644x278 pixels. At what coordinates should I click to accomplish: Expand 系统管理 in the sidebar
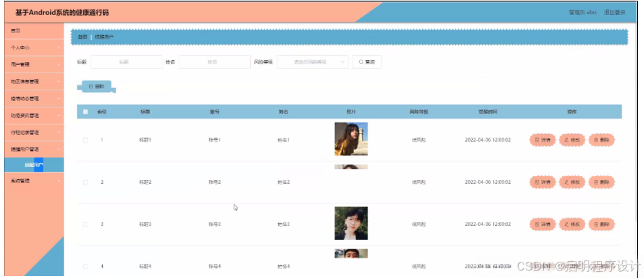34,181
